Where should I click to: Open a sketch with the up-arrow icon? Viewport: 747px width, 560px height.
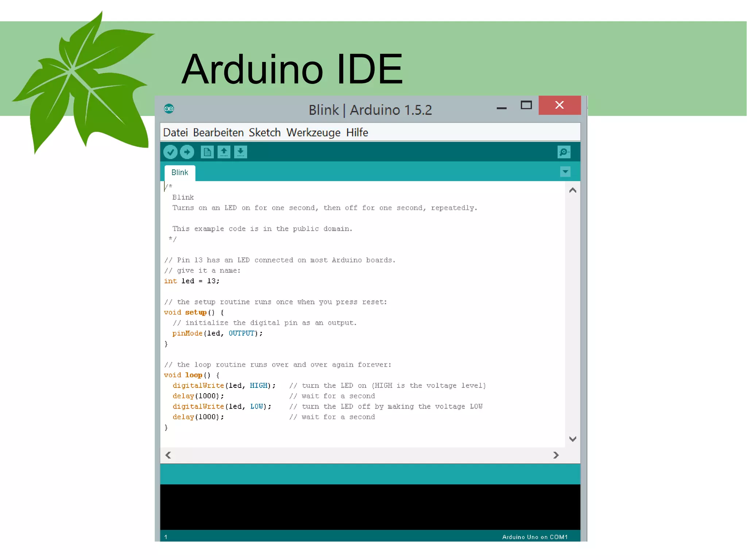point(224,152)
